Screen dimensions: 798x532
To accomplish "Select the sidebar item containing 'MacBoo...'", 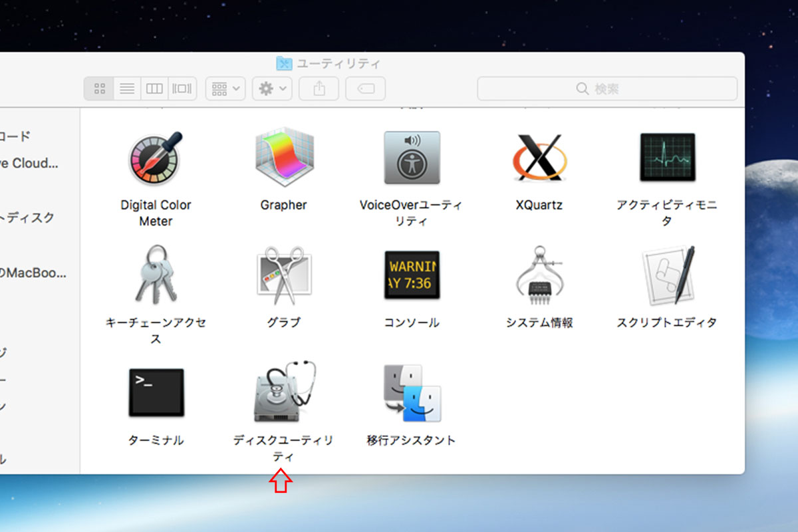I will point(33,272).
